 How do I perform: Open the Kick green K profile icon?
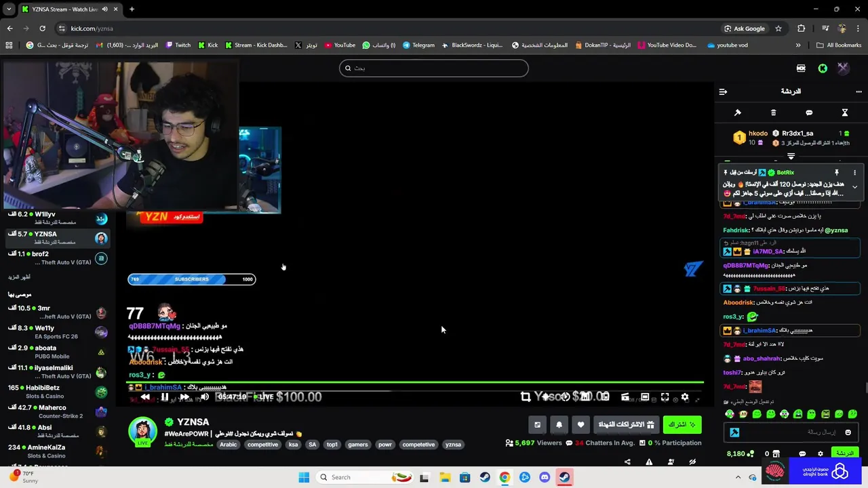point(823,68)
